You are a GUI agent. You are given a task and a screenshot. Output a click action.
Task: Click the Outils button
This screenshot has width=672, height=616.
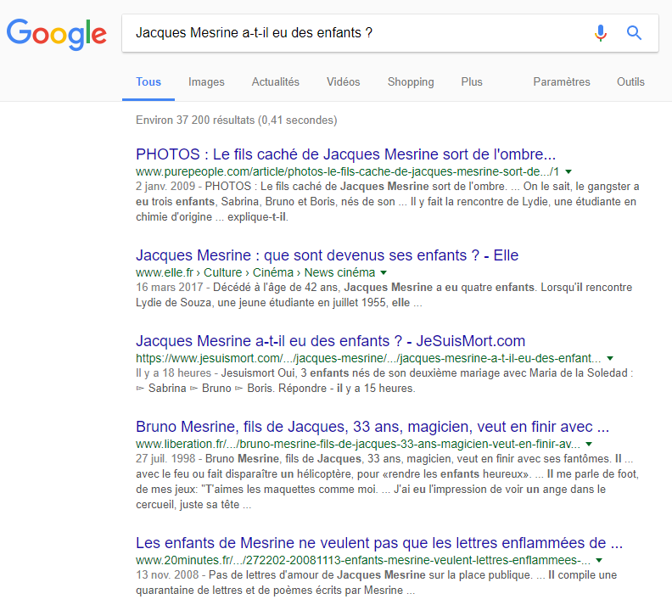(x=630, y=82)
